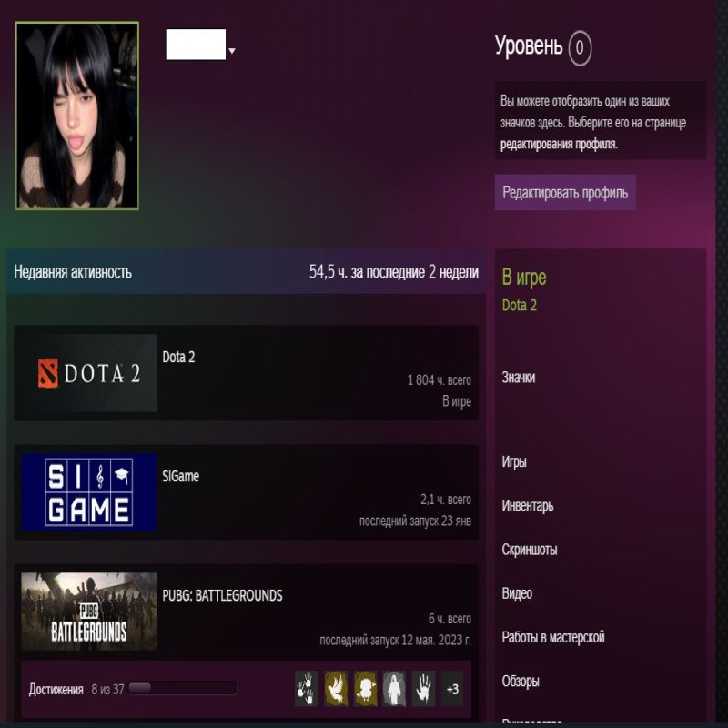
Task: Click the chicken achievement icon
Action: (366, 689)
